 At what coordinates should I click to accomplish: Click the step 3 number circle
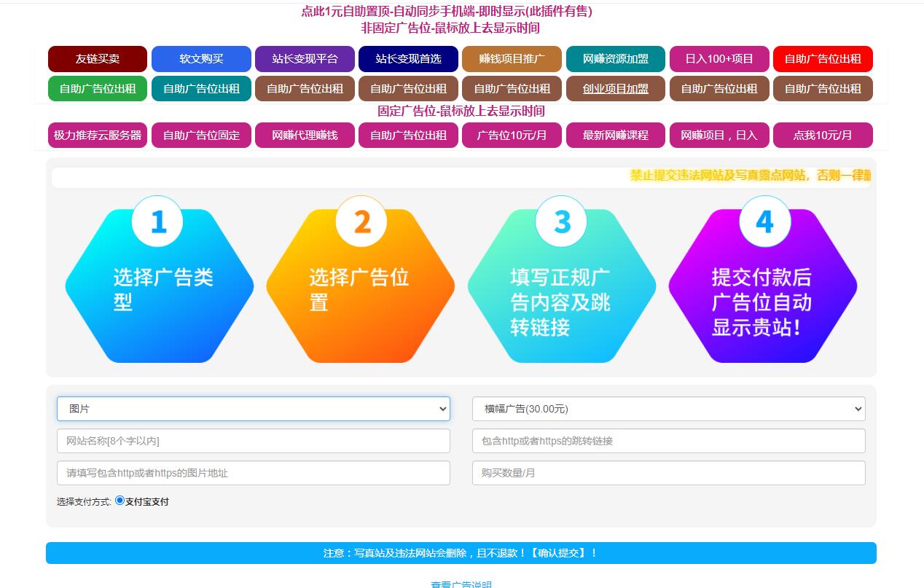click(561, 222)
